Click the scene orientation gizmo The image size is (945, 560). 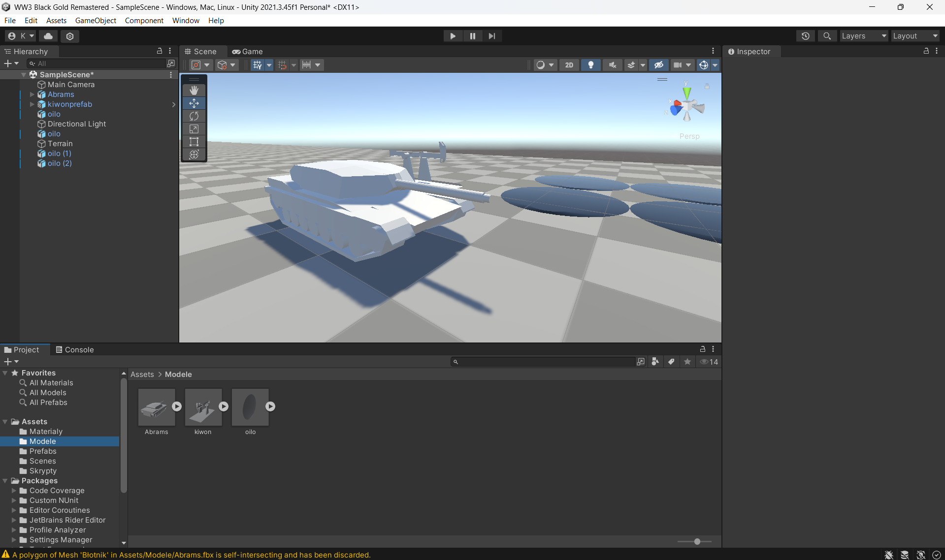(x=687, y=104)
